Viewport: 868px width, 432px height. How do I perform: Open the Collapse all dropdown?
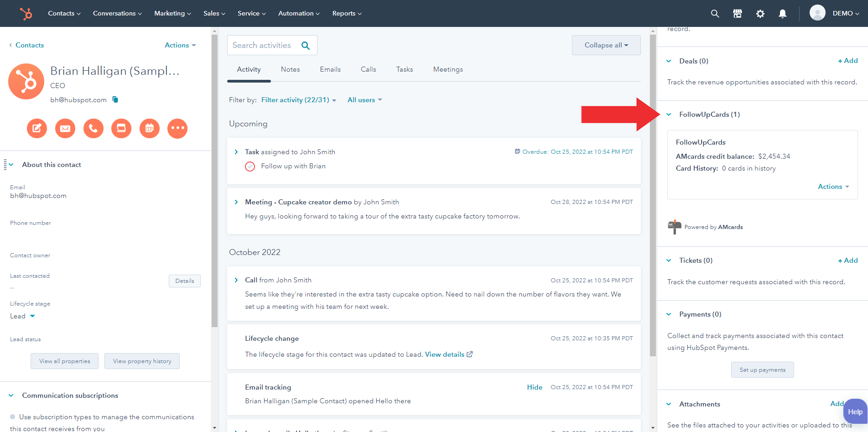[x=606, y=45]
